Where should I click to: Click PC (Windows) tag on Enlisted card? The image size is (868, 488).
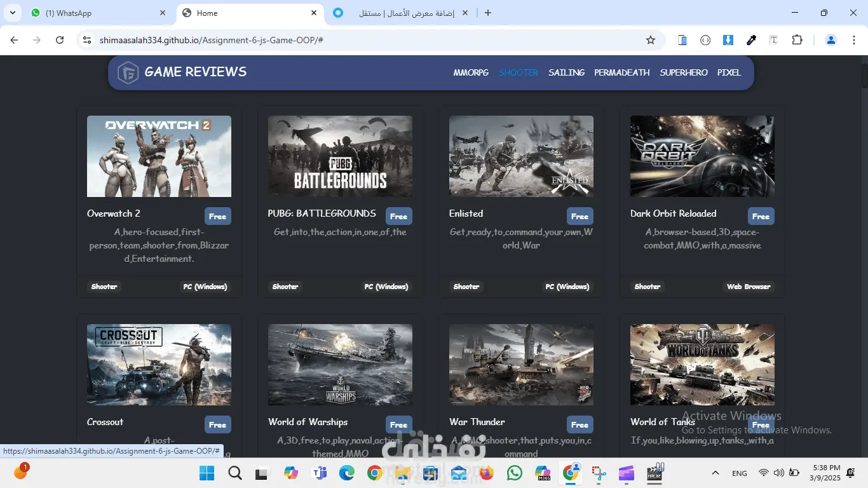pos(567,287)
